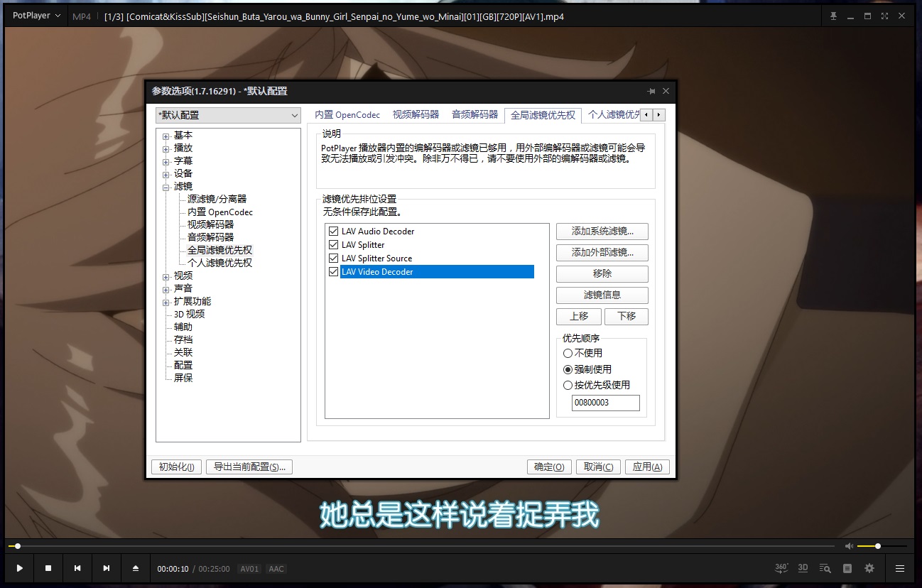
Task: Click 导出当前配置(S) button
Action: pyautogui.click(x=249, y=467)
